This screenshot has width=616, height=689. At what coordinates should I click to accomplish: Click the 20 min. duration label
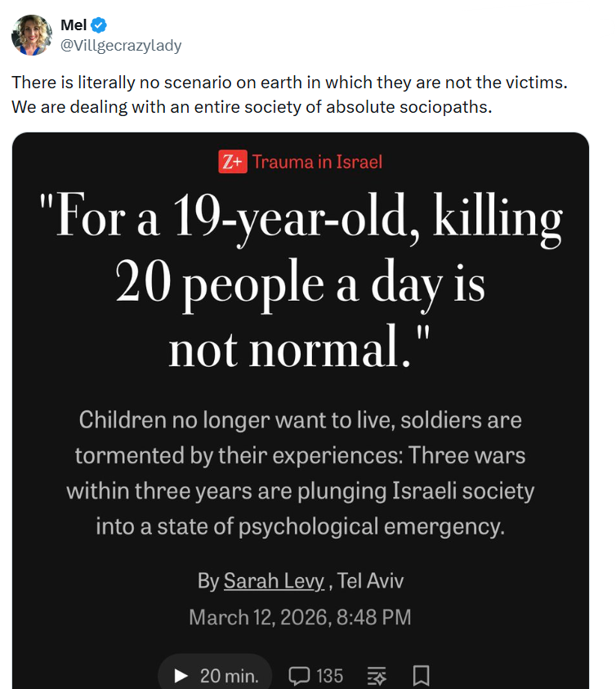(x=230, y=676)
